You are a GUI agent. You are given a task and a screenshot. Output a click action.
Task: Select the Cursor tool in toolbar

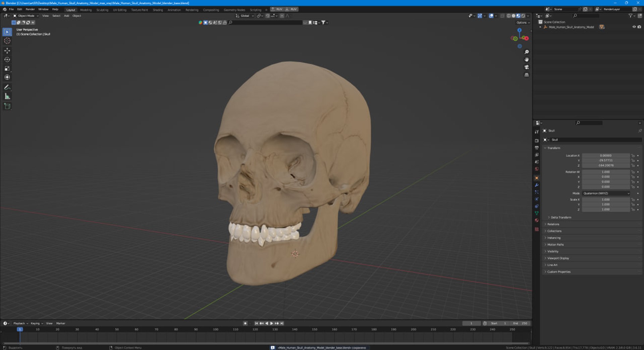tap(7, 41)
